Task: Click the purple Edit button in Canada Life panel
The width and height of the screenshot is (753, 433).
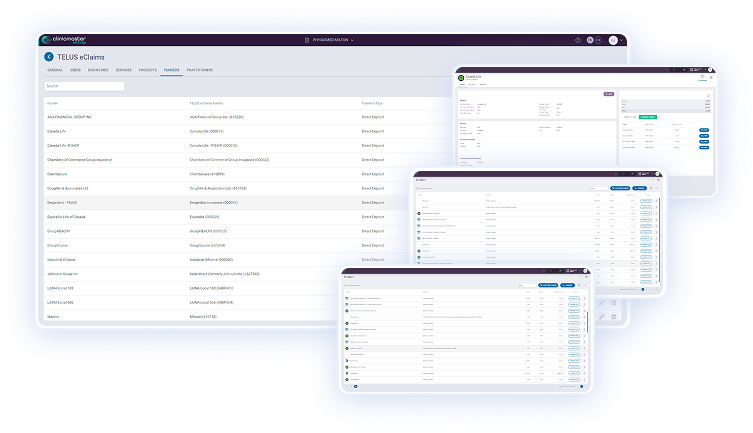Action: [x=607, y=93]
